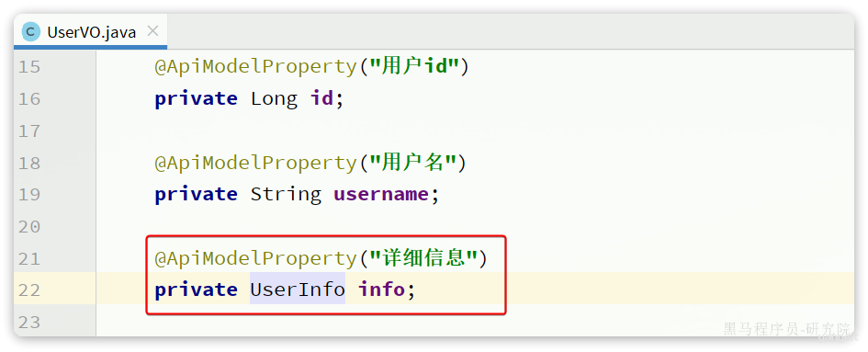The height and width of the screenshot is (352, 868).
Task: Click the "用户id" string literal
Action: tap(414, 67)
